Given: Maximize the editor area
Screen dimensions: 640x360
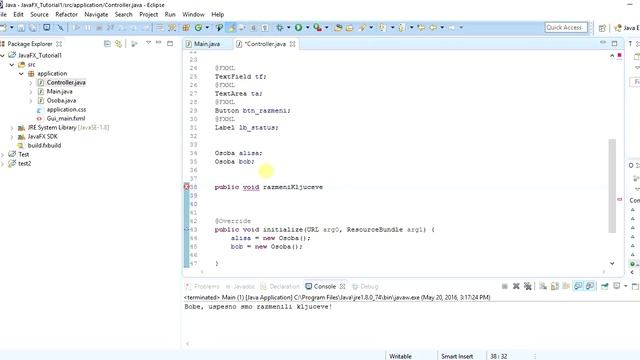Looking at the screenshot, I should click(x=614, y=43).
